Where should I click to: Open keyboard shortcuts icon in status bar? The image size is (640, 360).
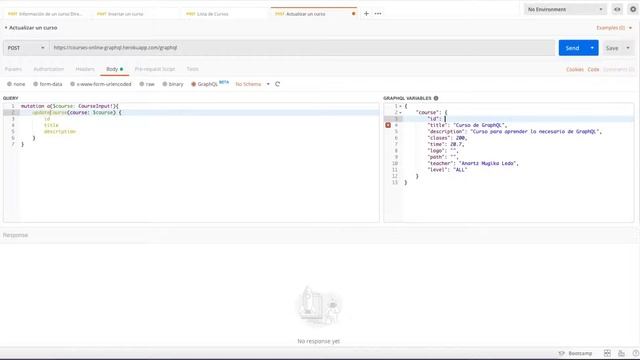click(621, 353)
